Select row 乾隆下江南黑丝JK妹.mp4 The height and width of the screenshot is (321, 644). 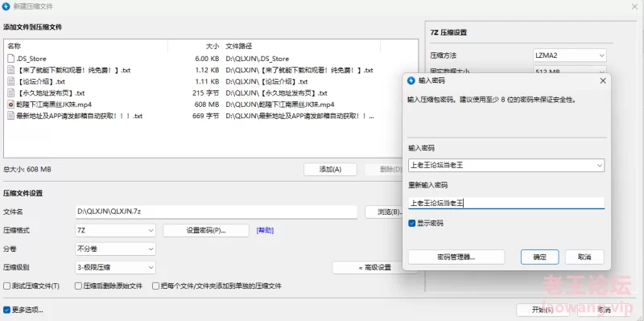coord(54,105)
